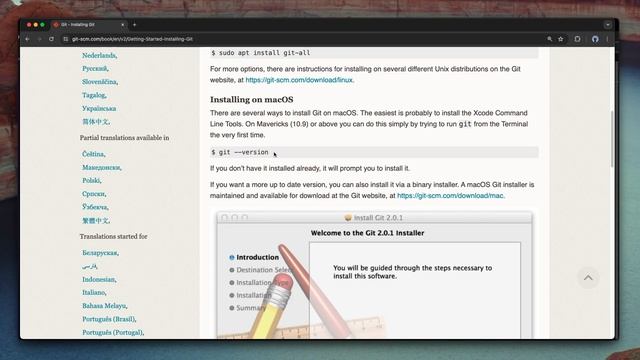Open the Persian translation link
Viewport: 640px width, 360px height.
[90, 266]
